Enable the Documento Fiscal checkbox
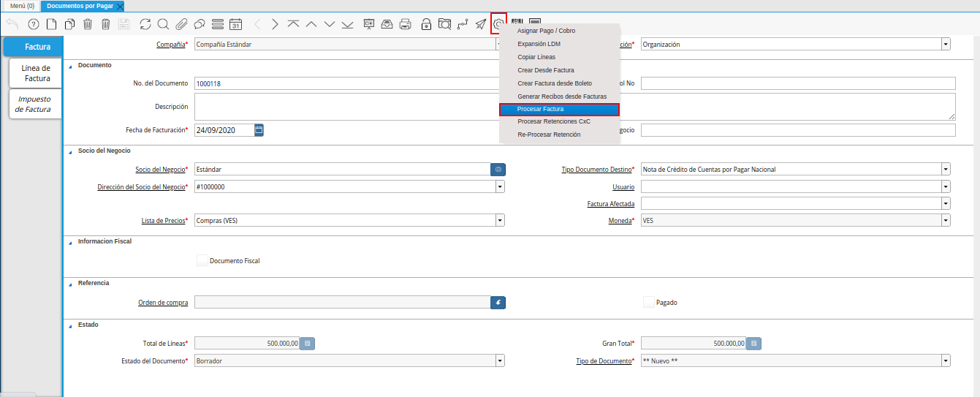Image resolution: width=980 pixels, height=397 pixels. [202, 260]
